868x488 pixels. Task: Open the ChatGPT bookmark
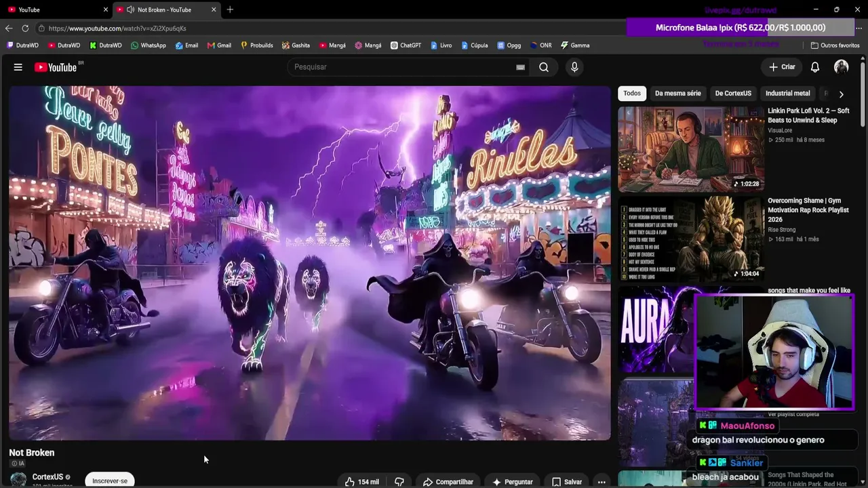pyautogui.click(x=406, y=45)
